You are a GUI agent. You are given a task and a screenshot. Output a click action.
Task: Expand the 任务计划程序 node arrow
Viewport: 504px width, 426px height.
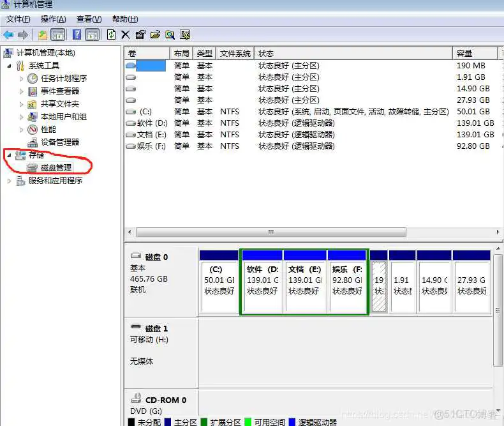coord(21,79)
